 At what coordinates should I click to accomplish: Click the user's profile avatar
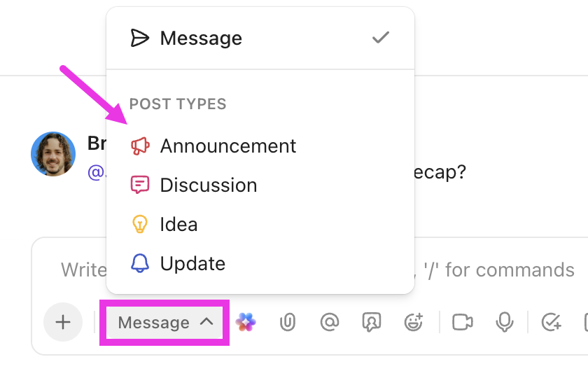53,154
